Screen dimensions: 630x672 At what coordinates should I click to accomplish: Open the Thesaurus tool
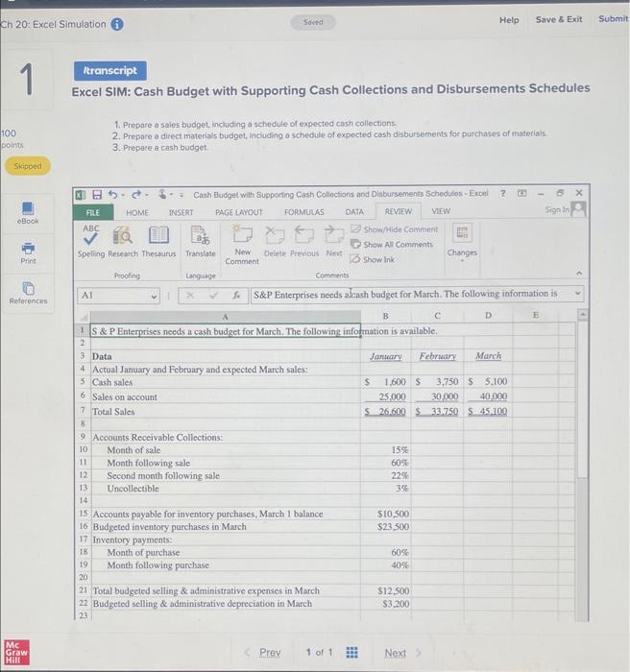158,241
